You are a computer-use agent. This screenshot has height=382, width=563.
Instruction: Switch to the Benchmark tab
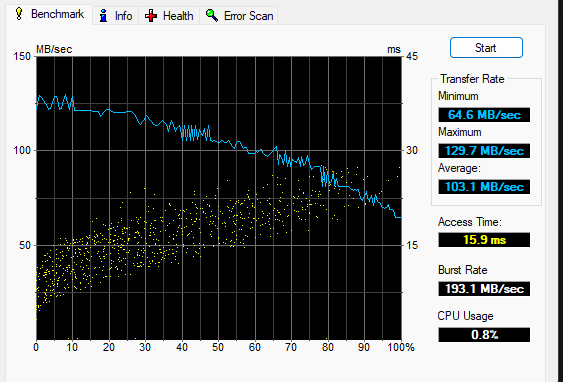pyautogui.click(x=50, y=14)
